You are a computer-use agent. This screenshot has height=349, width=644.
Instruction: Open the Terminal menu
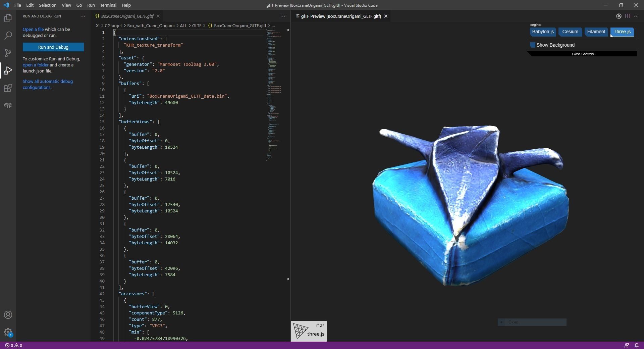click(108, 5)
